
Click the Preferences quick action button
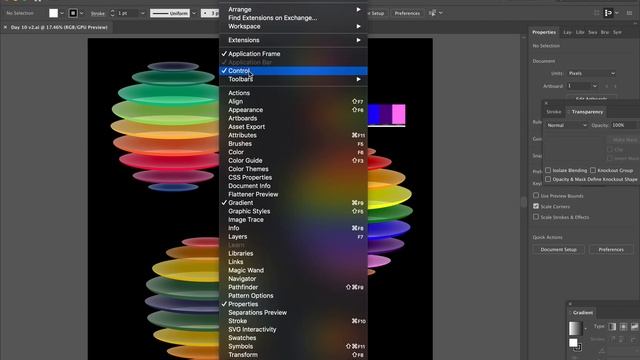coord(611,249)
